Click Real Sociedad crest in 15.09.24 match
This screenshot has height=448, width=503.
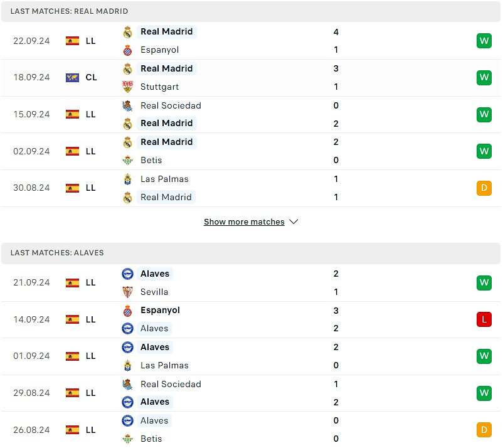[x=127, y=105]
